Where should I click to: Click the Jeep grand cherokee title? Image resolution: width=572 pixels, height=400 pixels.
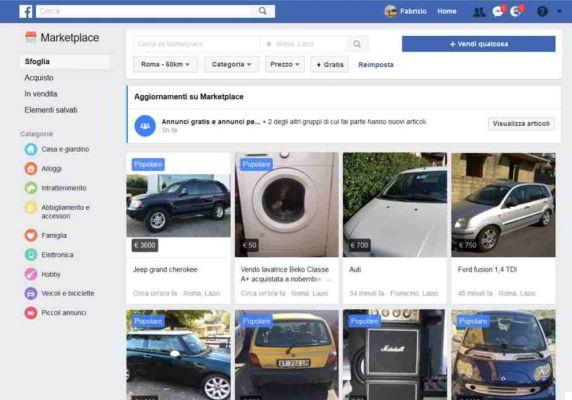[x=165, y=269]
